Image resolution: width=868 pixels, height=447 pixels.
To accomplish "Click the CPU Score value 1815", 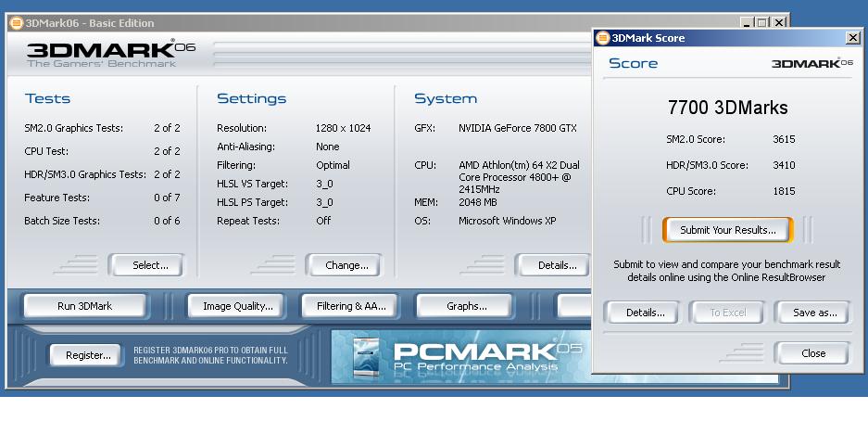I will click(784, 191).
